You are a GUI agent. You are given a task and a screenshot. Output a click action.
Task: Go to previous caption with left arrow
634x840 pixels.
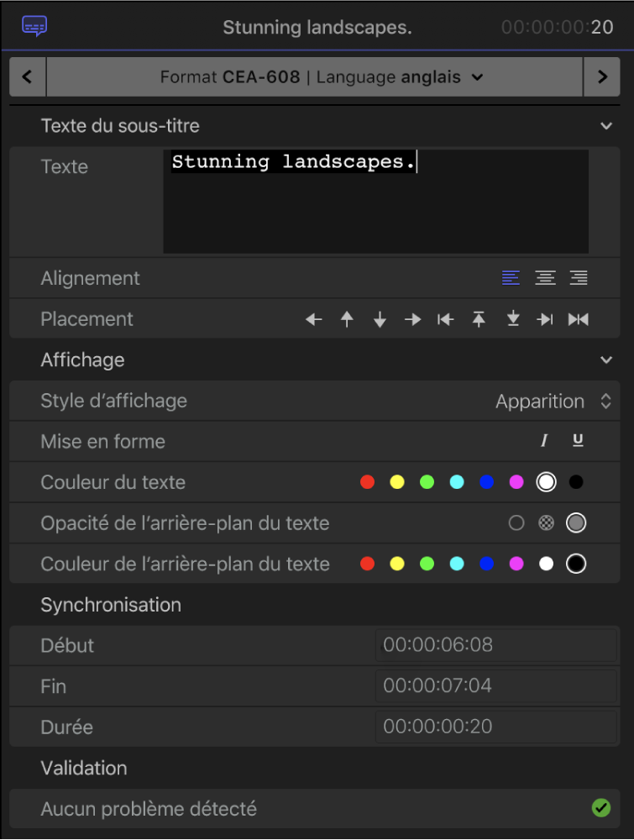coord(28,77)
